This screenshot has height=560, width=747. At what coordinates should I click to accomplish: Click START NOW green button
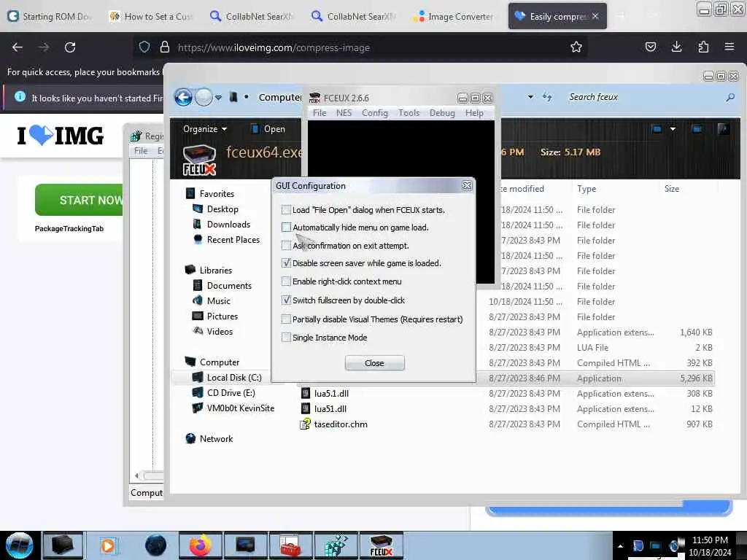(79, 200)
